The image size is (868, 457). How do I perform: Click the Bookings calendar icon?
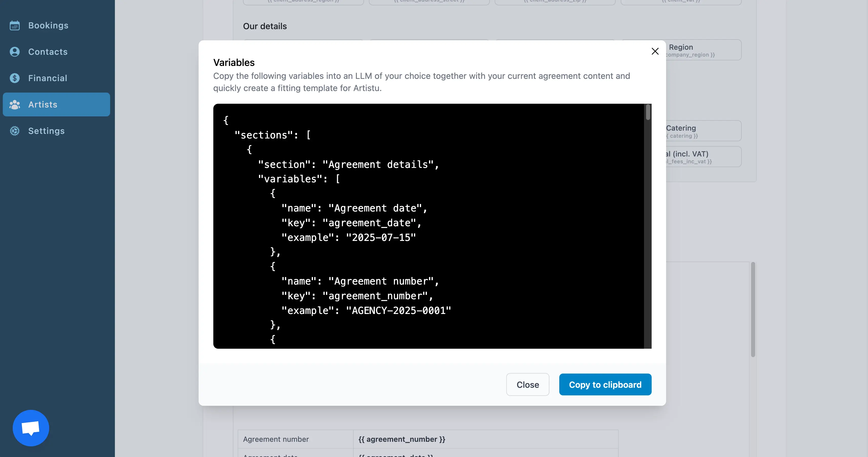coord(14,26)
